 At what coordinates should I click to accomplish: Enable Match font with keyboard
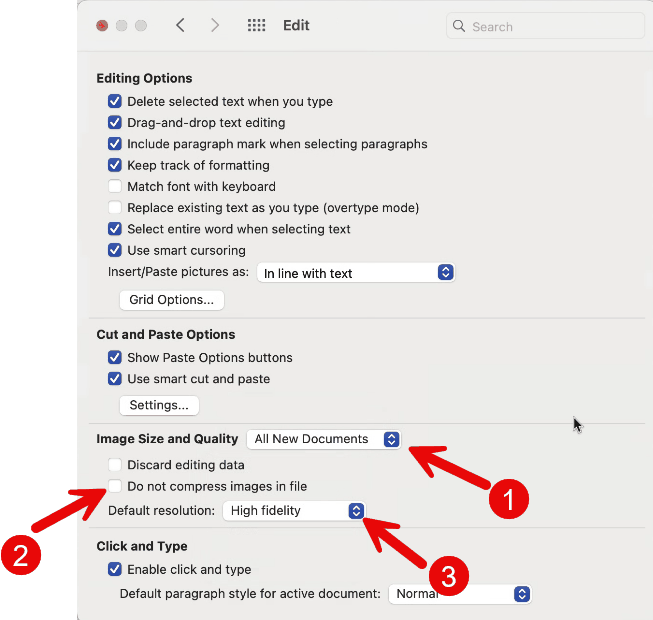tap(115, 186)
